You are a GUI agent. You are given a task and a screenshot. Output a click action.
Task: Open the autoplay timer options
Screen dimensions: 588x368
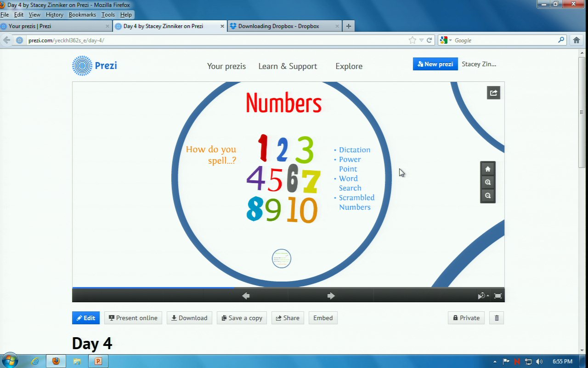pos(483,296)
